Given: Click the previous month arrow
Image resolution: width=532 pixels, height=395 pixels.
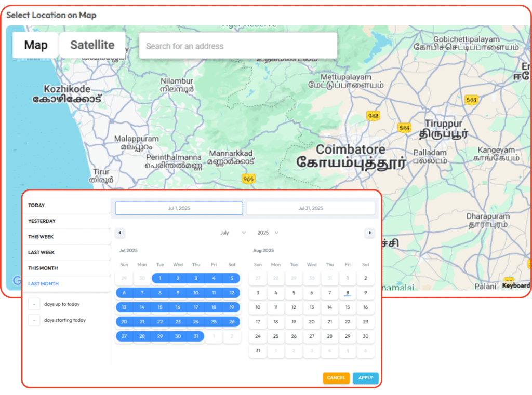Looking at the screenshot, I should pyautogui.click(x=120, y=233).
